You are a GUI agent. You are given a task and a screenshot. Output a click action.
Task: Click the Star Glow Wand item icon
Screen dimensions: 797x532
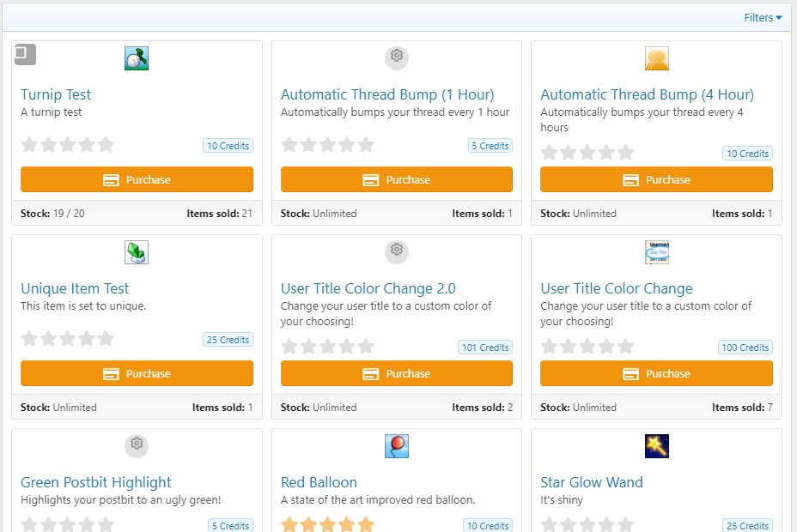point(657,446)
